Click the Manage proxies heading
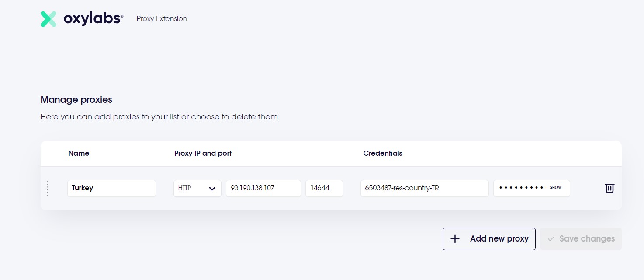The height and width of the screenshot is (280, 644). pyautogui.click(x=76, y=100)
